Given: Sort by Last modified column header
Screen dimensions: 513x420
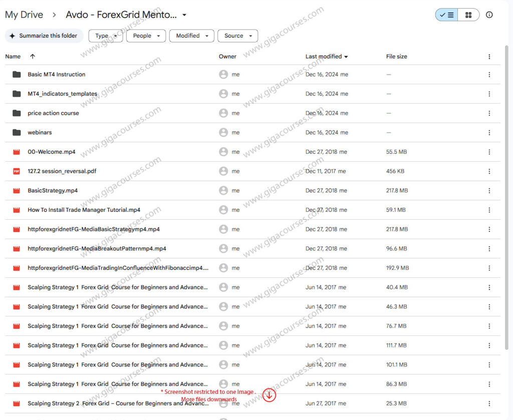Looking at the screenshot, I should click(324, 57).
